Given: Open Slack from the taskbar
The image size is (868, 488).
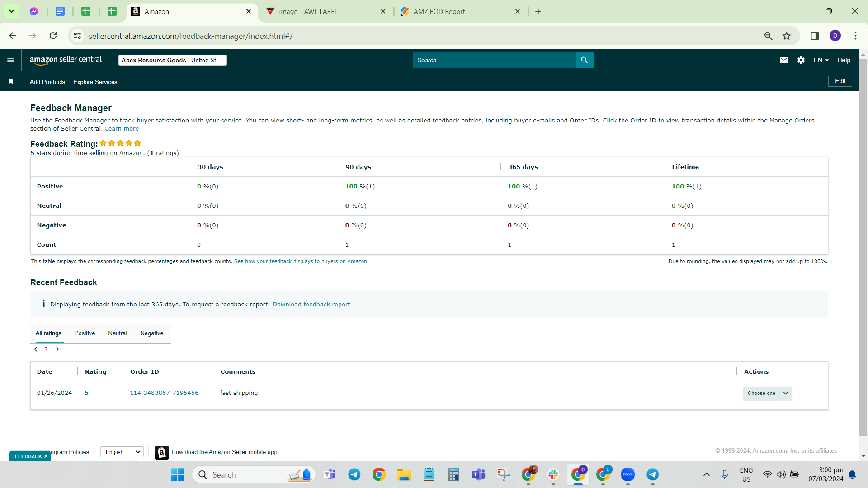Looking at the screenshot, I should tap(553, 474).
